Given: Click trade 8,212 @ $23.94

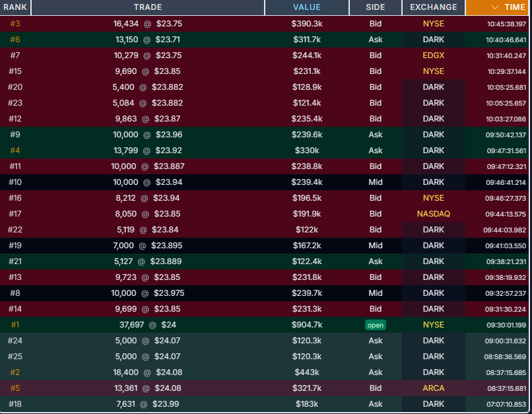Looking at the screenshot, I should coord(148,198).
